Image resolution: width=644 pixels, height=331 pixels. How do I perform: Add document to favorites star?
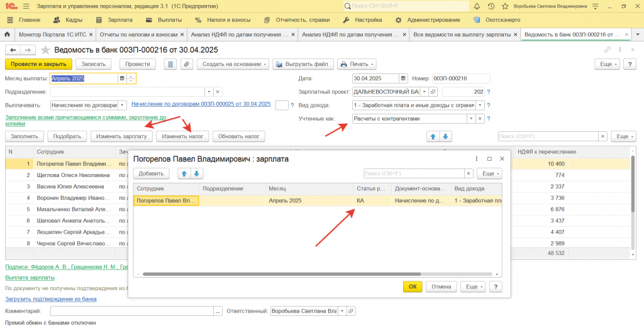[45, 50]
